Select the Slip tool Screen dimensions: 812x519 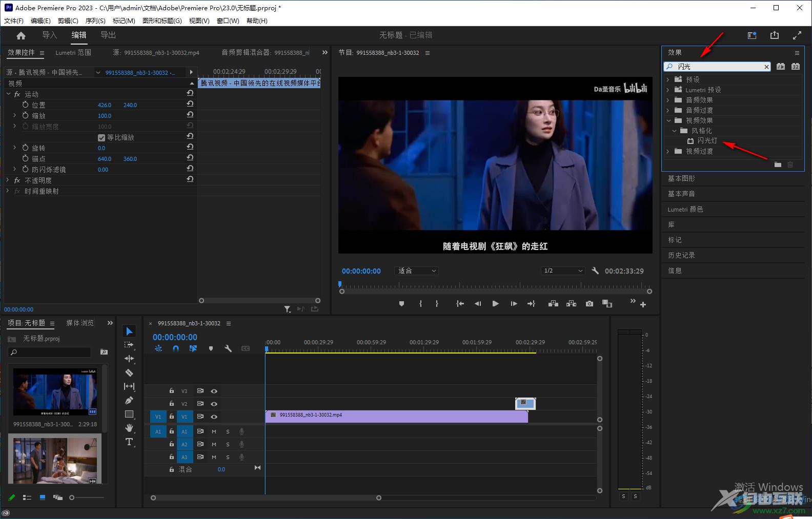129,386
